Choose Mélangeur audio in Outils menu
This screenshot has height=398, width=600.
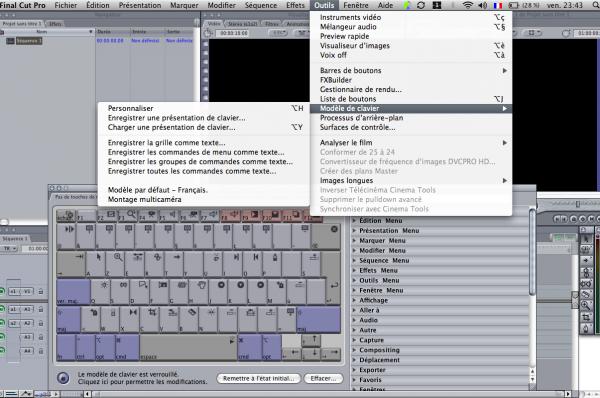tap(411, 27)
